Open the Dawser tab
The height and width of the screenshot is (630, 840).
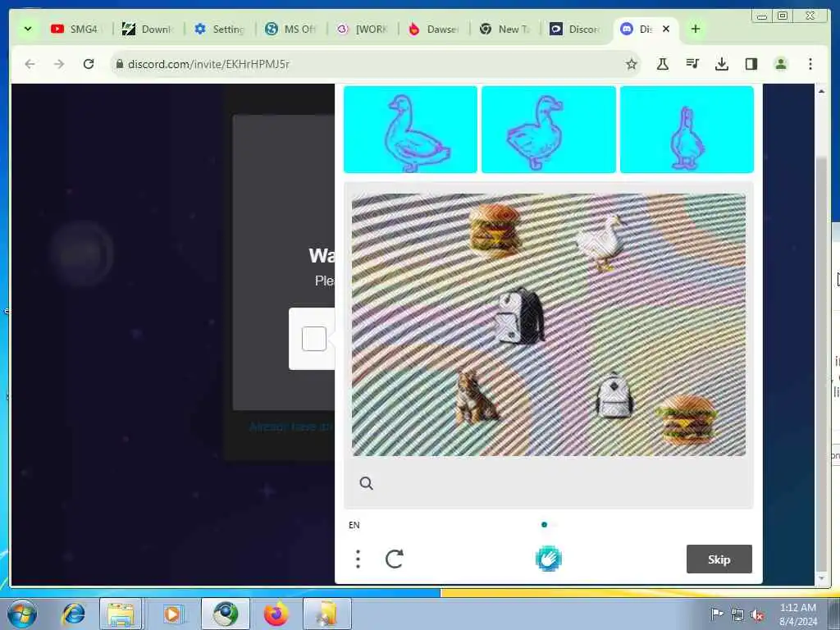pyautogui.click(x=433, y=29)
